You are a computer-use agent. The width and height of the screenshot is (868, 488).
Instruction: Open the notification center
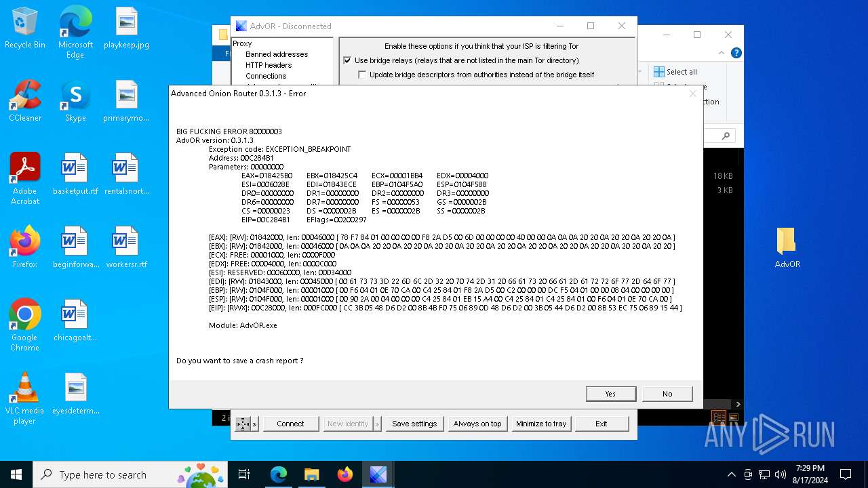coord(846,474)
